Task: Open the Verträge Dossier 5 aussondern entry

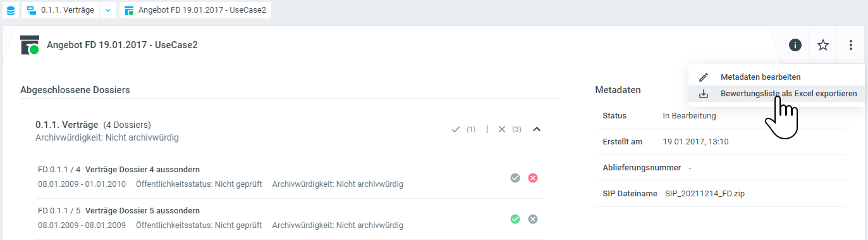Action: pyautogui.click(x=143, y=210)
